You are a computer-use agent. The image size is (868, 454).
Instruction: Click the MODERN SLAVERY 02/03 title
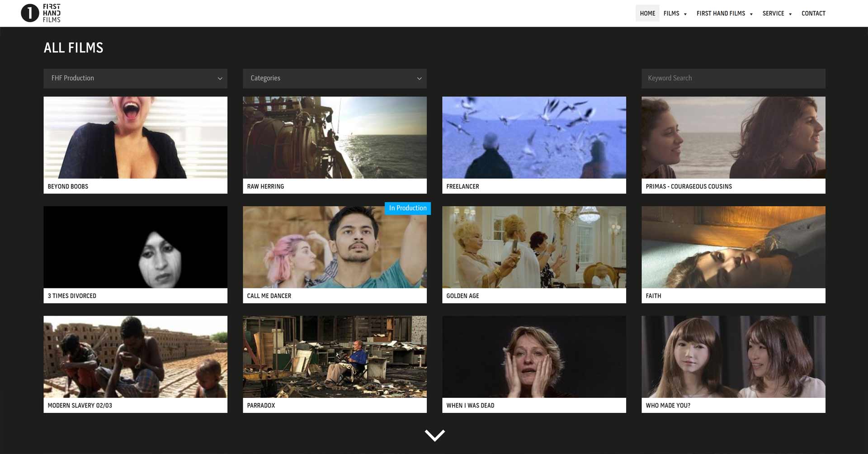80,406
